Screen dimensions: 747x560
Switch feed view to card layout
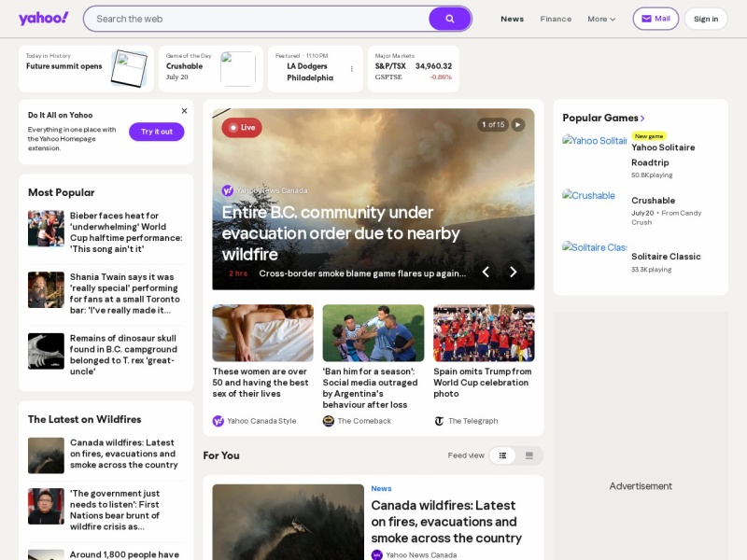[x=529, y=455]
